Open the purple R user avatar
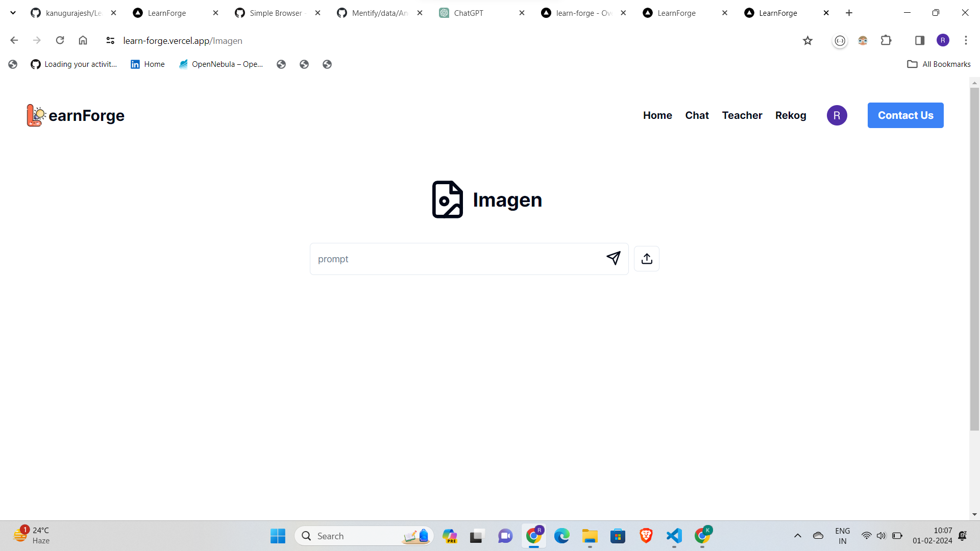 pos(837,115)
